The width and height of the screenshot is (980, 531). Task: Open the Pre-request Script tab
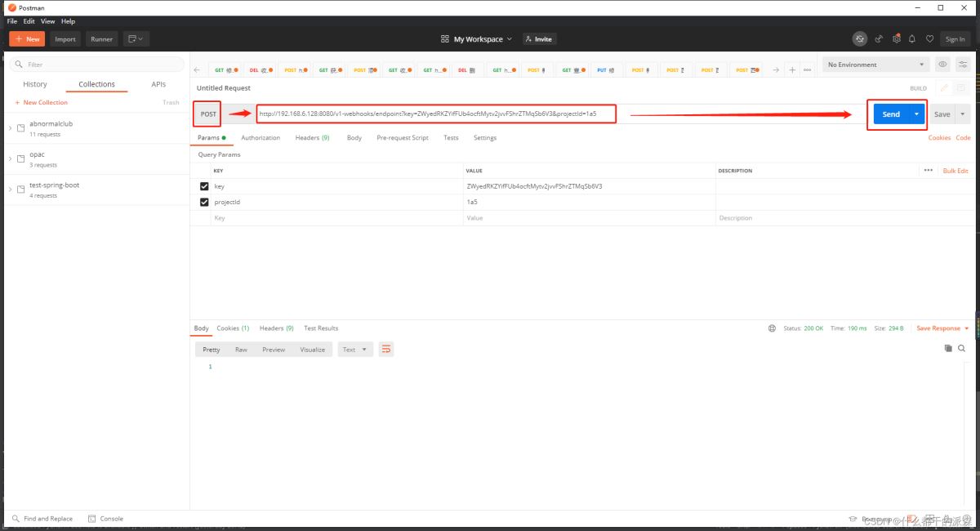coord(403,138)
